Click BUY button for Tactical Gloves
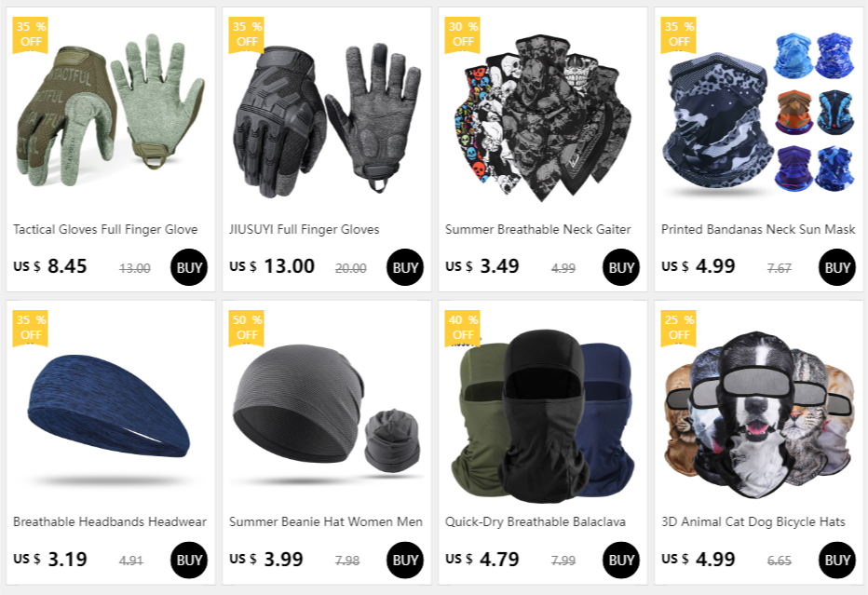868x595 pixels. click(x=189, y=267)
